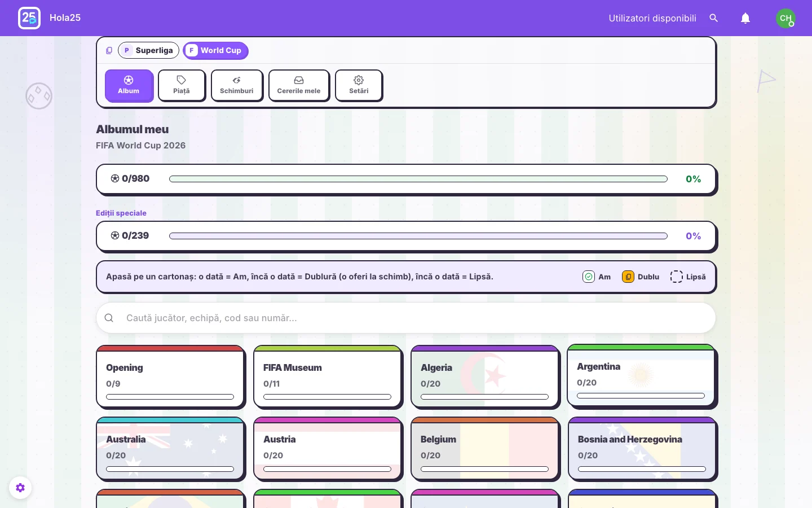The height and width of the screenshot is (508, 812).
Task: Click the green 0% album percentage
Action: point(693,179)
